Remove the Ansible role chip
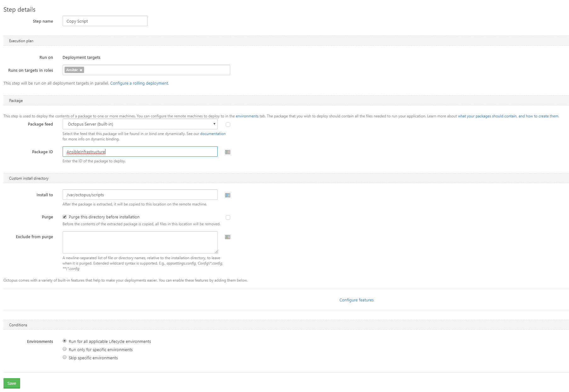 point(81,70)
